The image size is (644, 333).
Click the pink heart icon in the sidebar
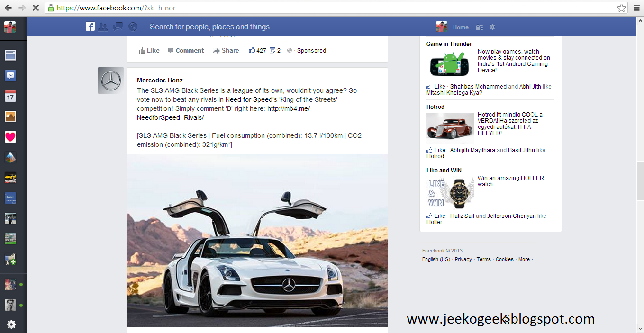point(10,137)
